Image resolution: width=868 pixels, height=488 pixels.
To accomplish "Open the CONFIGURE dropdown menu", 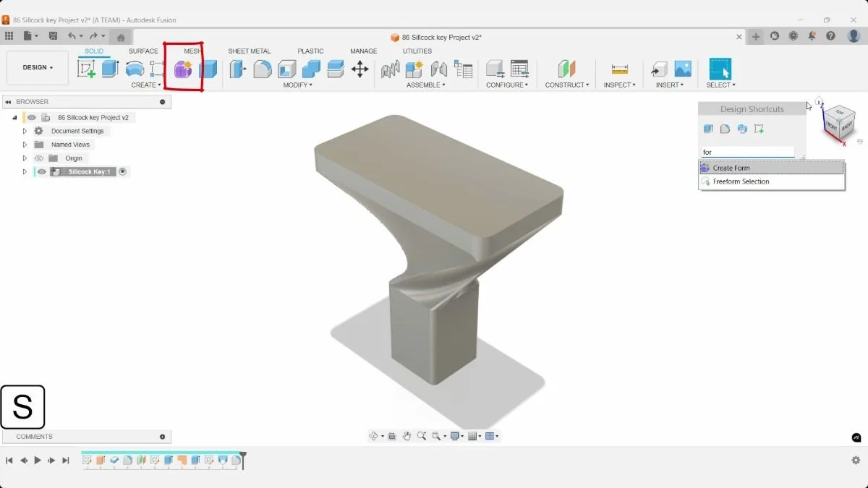I will click(507, 85).
